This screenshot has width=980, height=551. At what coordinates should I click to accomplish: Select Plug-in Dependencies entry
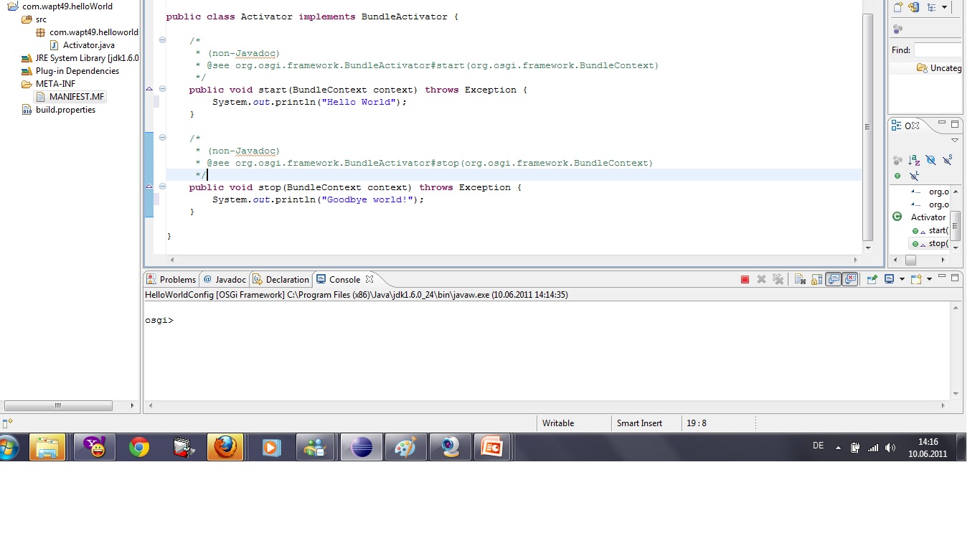pyautogui.click(x=70, y=71)
